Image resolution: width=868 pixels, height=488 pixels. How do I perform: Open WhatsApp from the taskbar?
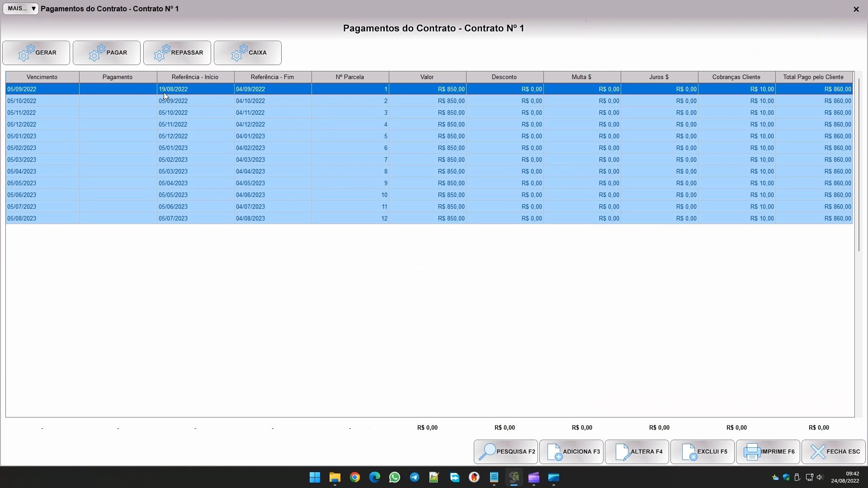(395, 478)
